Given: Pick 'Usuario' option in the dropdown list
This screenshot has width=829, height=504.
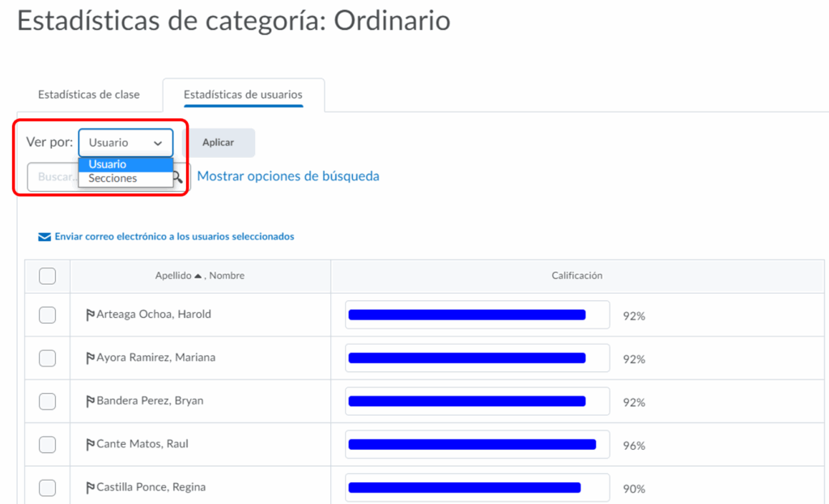Looking at the screenshot, I should pyautogui.click(x=108, y=164).
